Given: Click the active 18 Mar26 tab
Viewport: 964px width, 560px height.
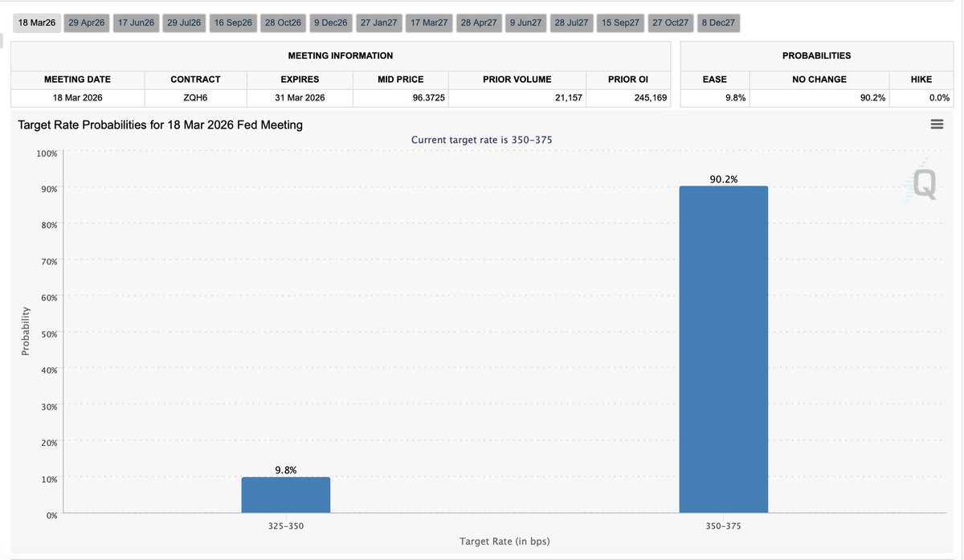Looking at the screenshot, I should click(37, 22).
